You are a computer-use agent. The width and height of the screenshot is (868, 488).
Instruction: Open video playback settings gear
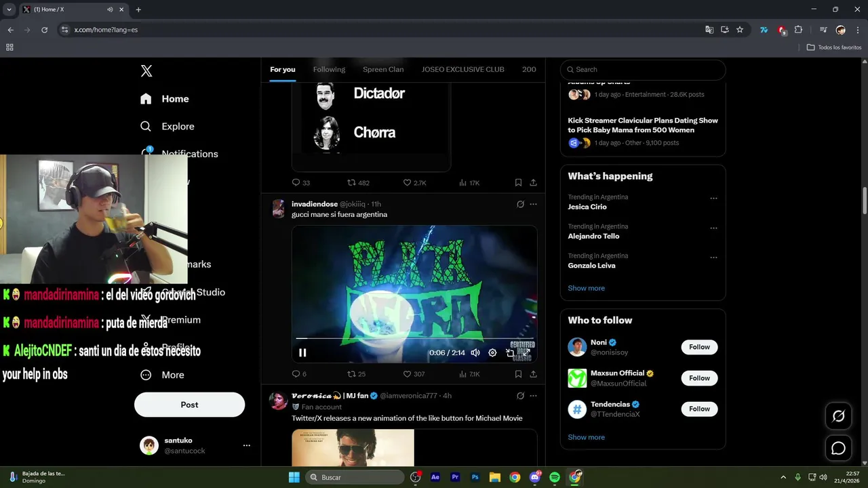point(492,352)
